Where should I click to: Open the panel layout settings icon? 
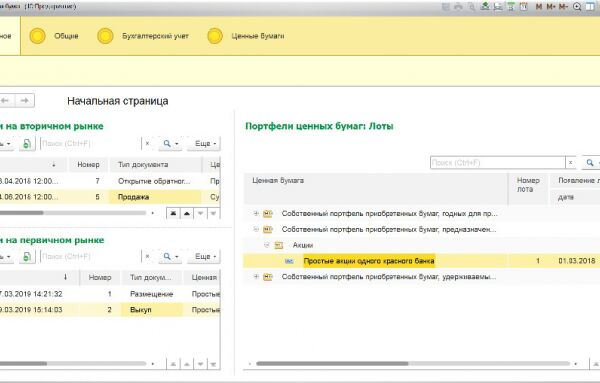coord(590,7)
